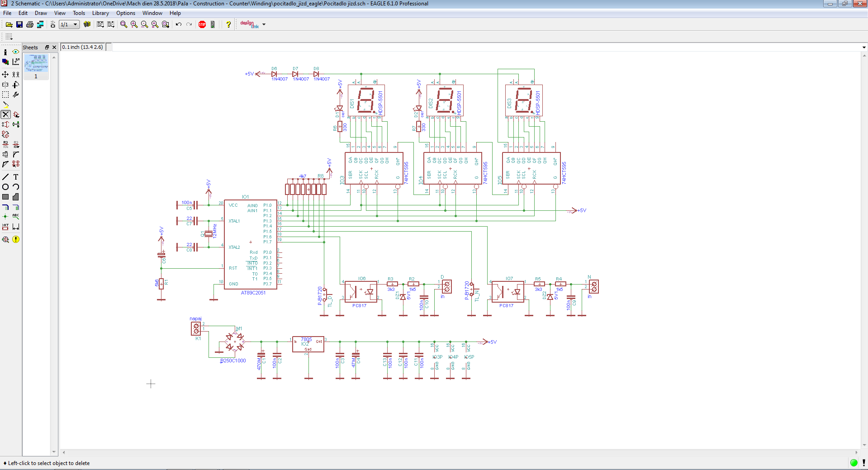The height and width of the screenshot is (470, 868).
Task: Click the traffic light Go icon
Action: click(213, 24)
